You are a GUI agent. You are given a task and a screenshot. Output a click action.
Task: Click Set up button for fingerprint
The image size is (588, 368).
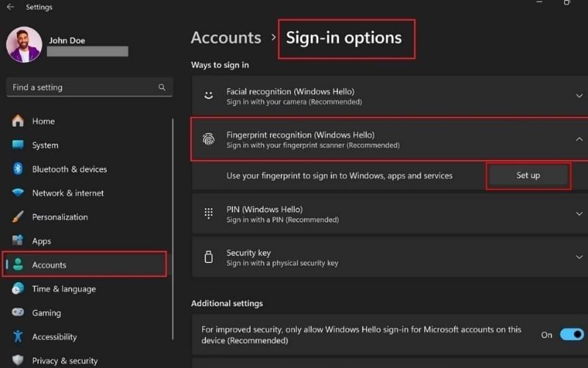pyautogui.click(x=528, y=176)
